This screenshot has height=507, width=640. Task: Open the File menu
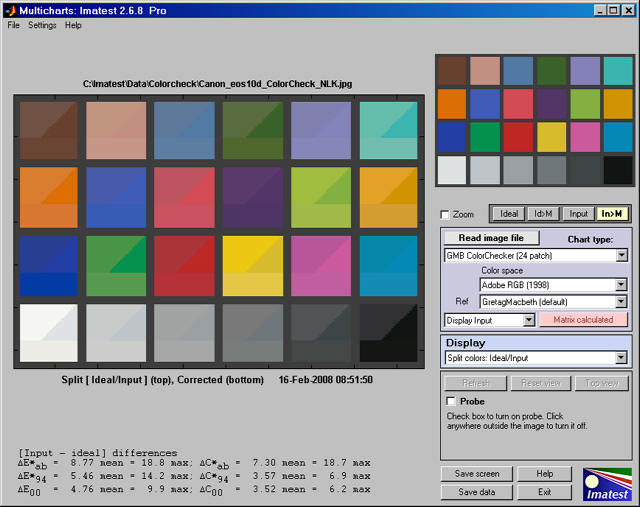tap(13, 25)
